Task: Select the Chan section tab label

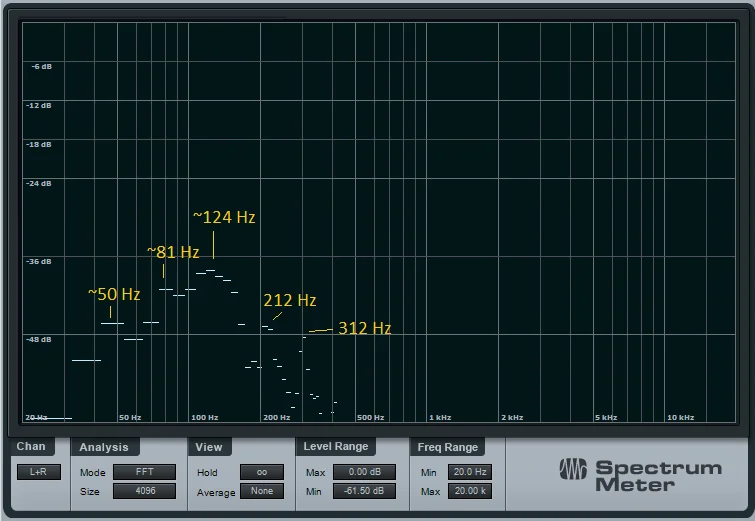Action: coord(31,446)
